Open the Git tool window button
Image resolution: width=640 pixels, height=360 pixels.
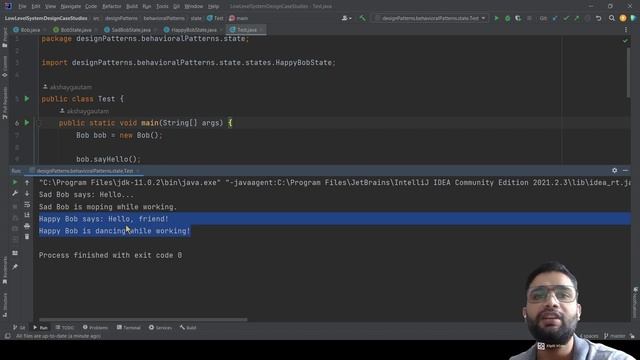tap(19, 327)
